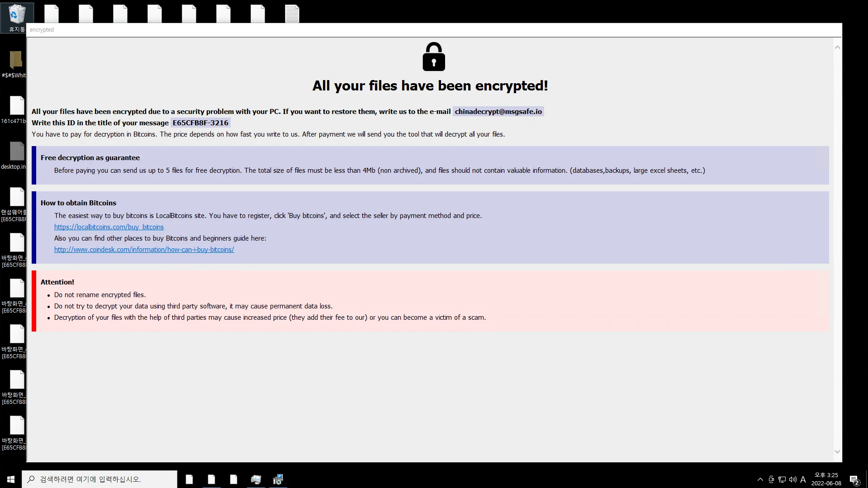Expand hidden system tray icons chevron
The height and width of the screenshot is (488, 868).
760,479
